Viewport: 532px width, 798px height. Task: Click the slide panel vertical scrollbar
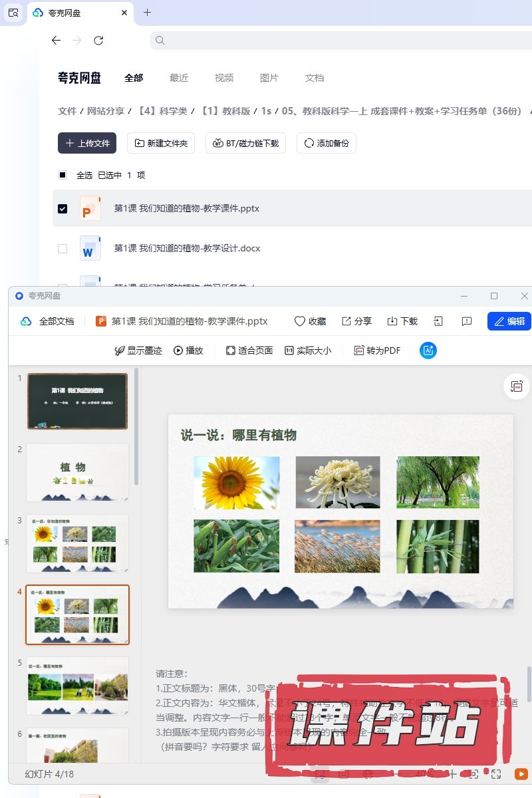[x=136, y=426]
